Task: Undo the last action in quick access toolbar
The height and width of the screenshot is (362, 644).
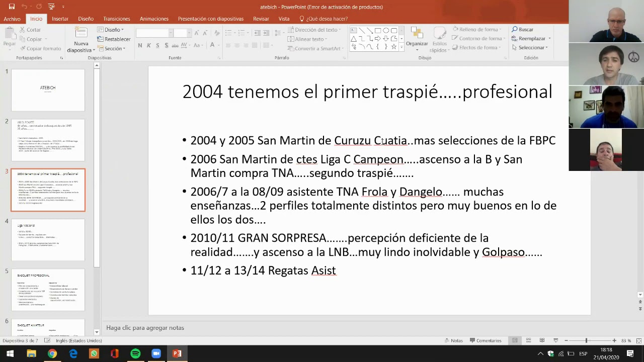Action: point(25,7)
